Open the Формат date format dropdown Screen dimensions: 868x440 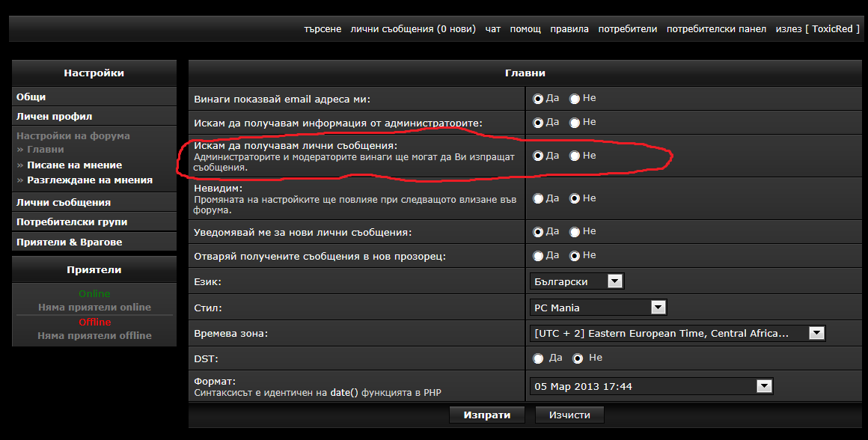click(x=652, y=386)
